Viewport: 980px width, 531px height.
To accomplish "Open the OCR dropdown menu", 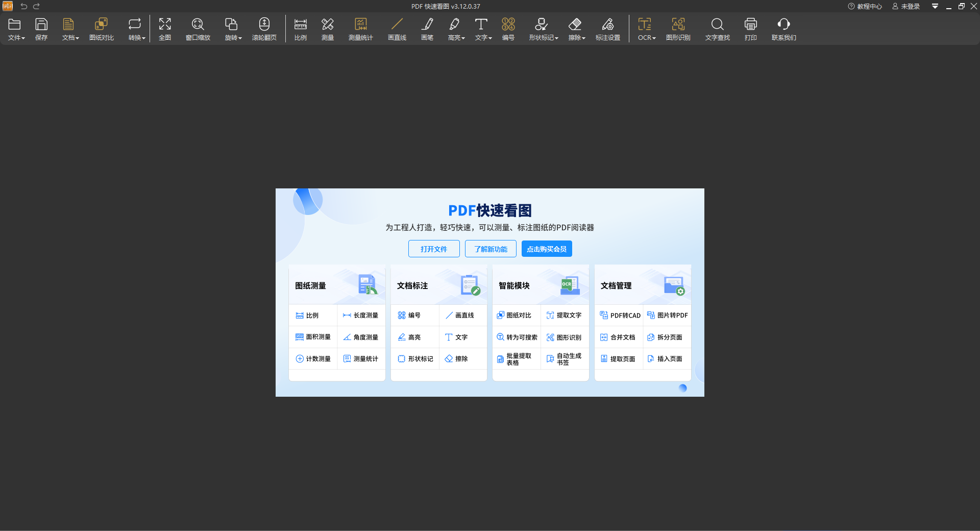I will tap(647, 29).
